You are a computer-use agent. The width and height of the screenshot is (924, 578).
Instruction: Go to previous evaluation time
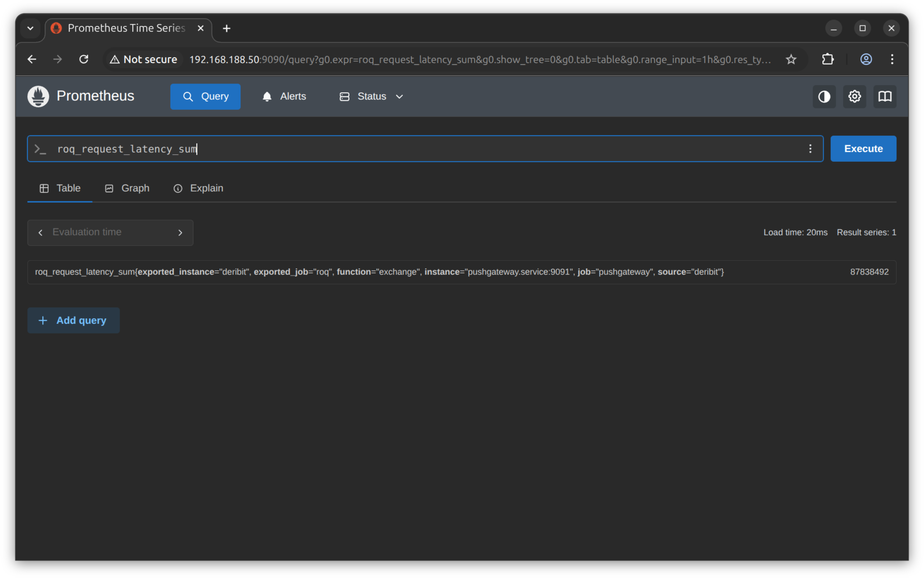point(40,232)
